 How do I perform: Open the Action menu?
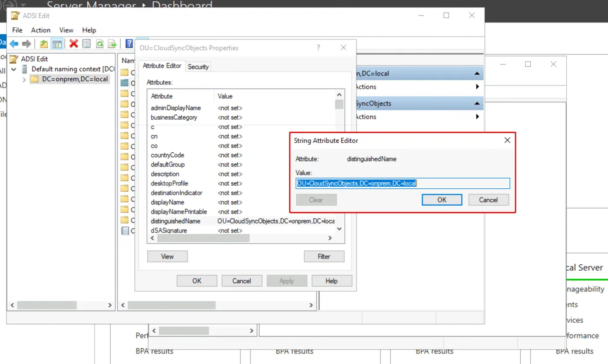coord(41,30)
